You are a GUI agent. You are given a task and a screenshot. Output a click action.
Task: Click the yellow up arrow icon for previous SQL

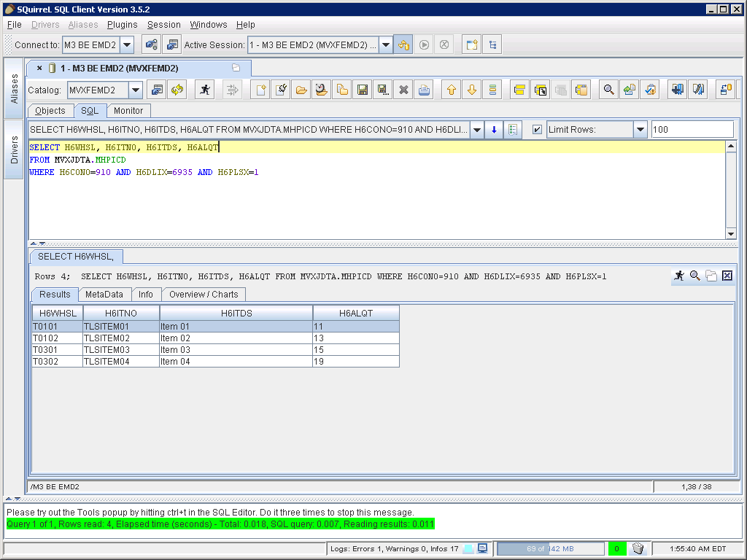(452, 90)
